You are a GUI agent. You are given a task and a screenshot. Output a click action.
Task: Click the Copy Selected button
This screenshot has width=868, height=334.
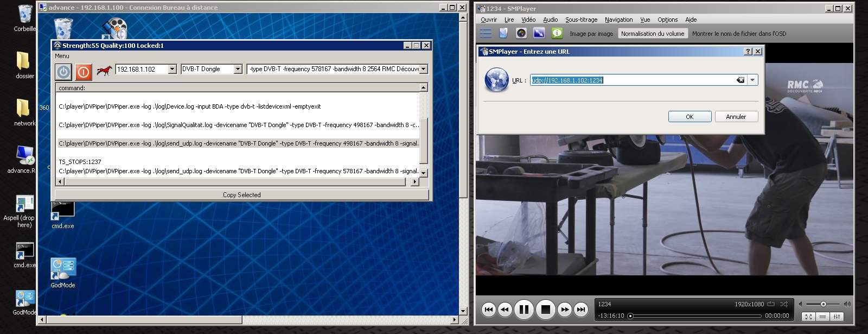tap(241, 195)
